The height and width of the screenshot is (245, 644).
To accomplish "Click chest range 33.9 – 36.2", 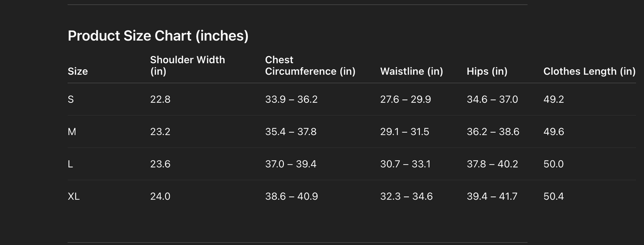I will (x=291, y=99).
